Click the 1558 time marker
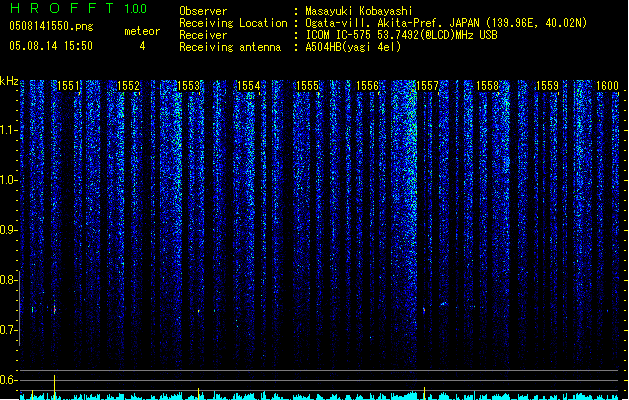 point(487,86)
